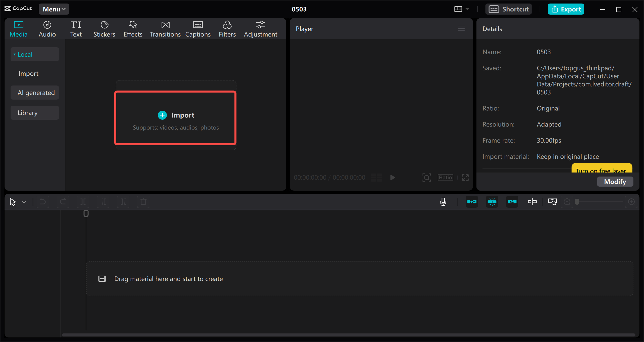644x342 pixels.
Task: Open the Menu dropdown
Action: [x=53, y=9]
